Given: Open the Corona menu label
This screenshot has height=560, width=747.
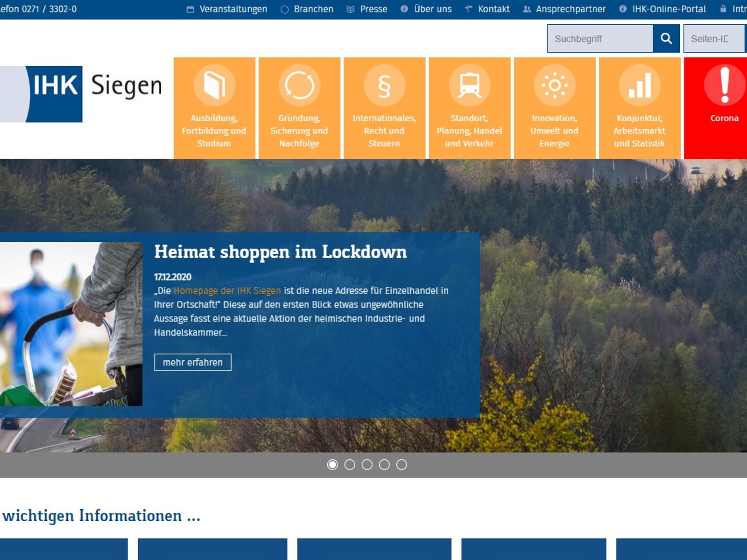Looking at the screenshot, I should tap(725, 118).
